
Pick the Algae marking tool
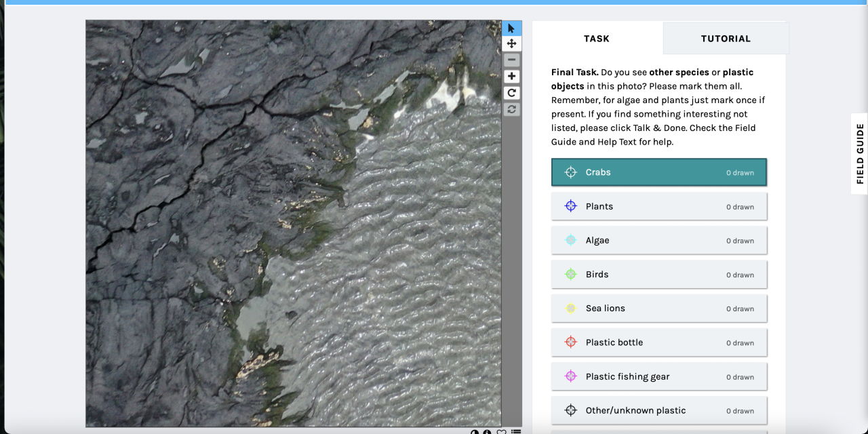click(659, 240)
